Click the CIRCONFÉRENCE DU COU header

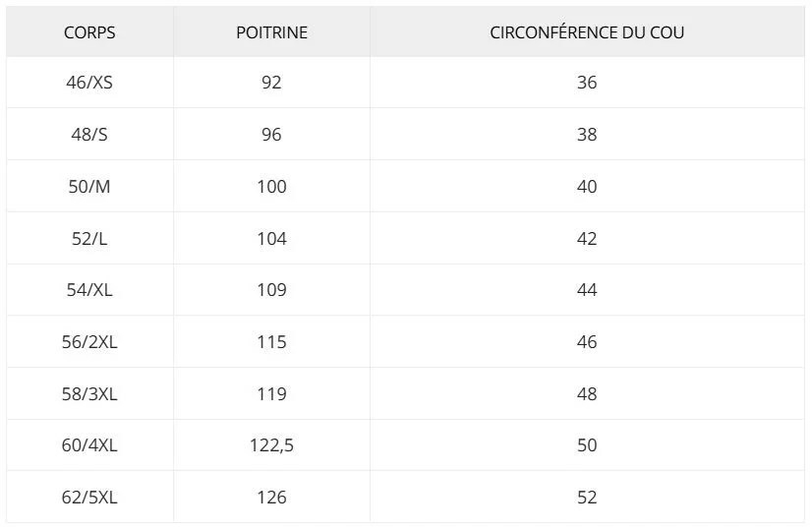click(587, 32)
